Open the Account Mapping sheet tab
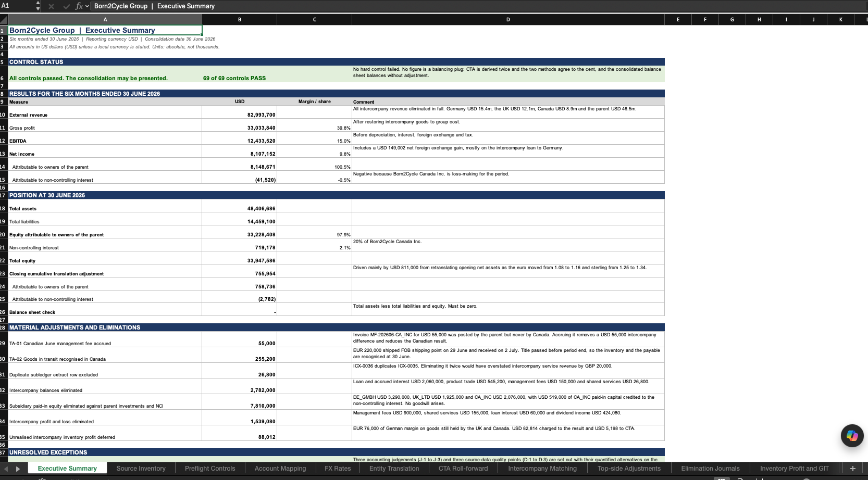The image size is (868, 480). 280,469
